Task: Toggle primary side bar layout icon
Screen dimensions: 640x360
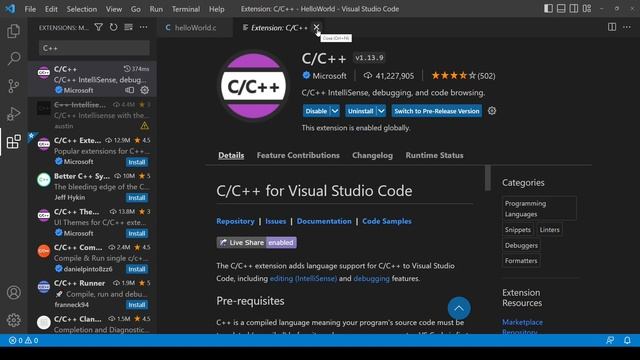Action: (x=548, y=9)
